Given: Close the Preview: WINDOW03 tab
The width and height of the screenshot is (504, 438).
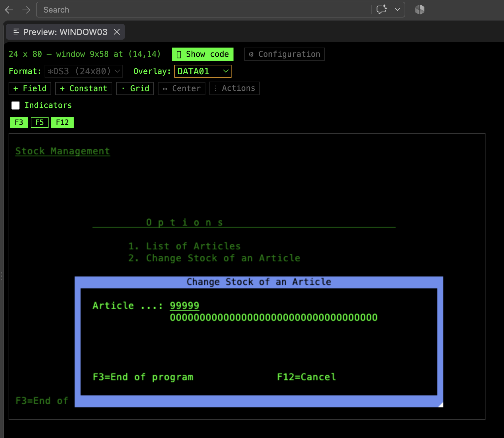Looking at the screenshot, I should click(x=117, y=32).
